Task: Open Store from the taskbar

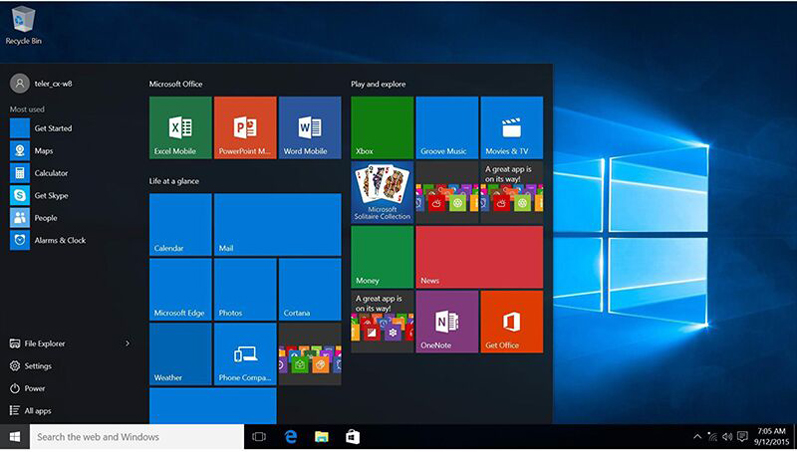Action: point(353,437)
